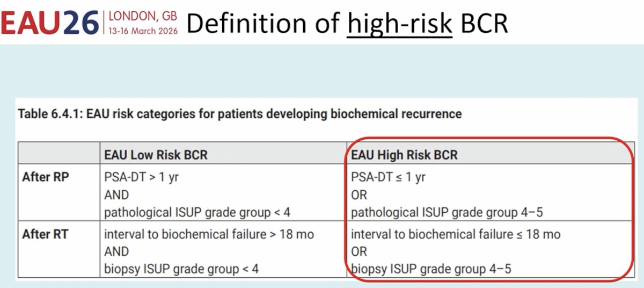The width and height of the screenshot is (644, 288).
Task: Click the PSA-DT ≤ 1 yr text
Action: click(x=388, y=177)
